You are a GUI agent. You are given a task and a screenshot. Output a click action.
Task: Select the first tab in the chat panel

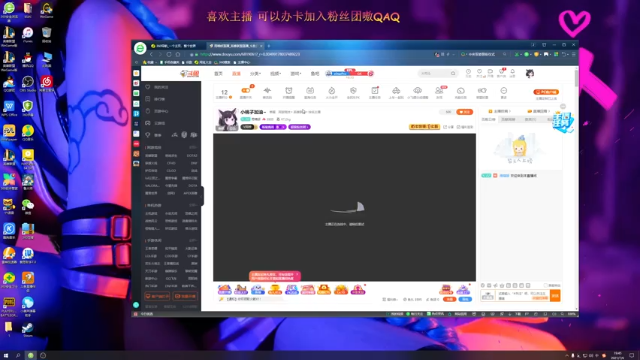coord(489,119)
